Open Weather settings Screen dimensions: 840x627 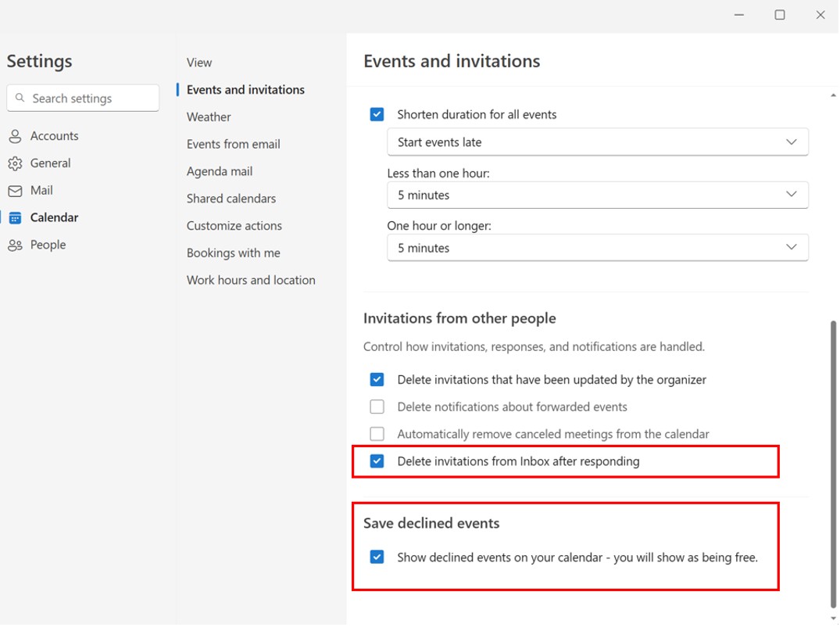click(x=208, y=116)
